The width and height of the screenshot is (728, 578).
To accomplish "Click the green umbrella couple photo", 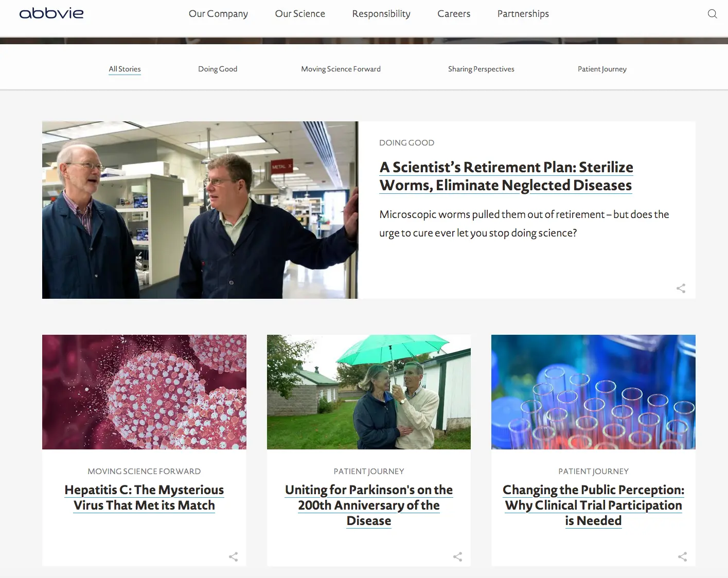I will (369, 392).
